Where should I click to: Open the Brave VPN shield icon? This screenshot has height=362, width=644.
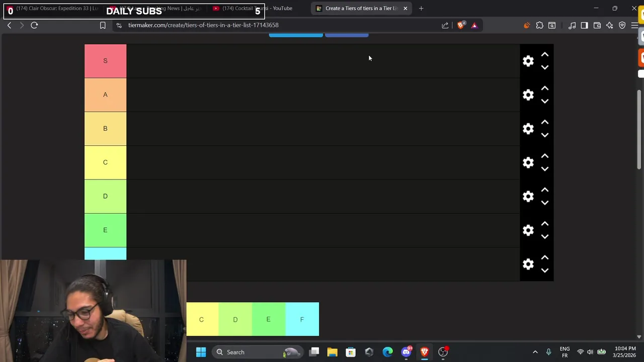(622, 25)
